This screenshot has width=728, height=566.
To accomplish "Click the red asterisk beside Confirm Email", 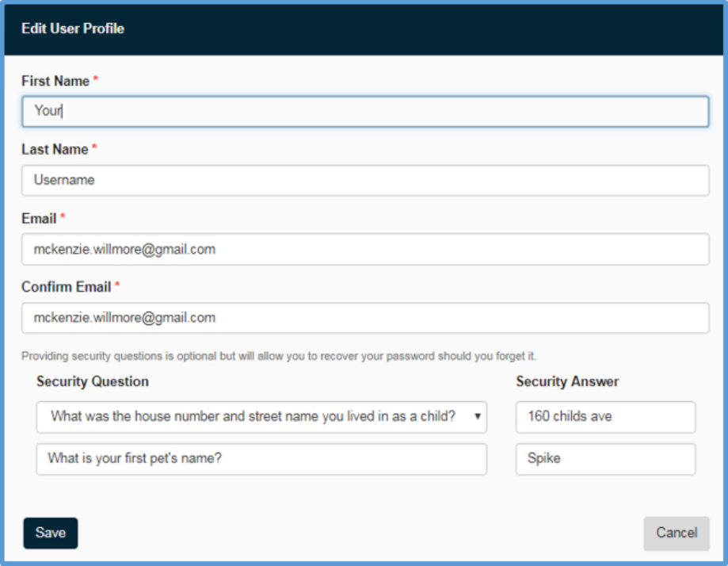I will [x=118, y=285].
